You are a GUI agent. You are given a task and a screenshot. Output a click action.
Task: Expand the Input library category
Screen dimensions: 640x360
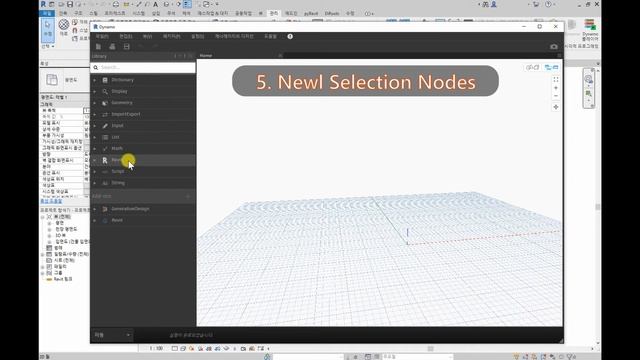tap(95, 126)
